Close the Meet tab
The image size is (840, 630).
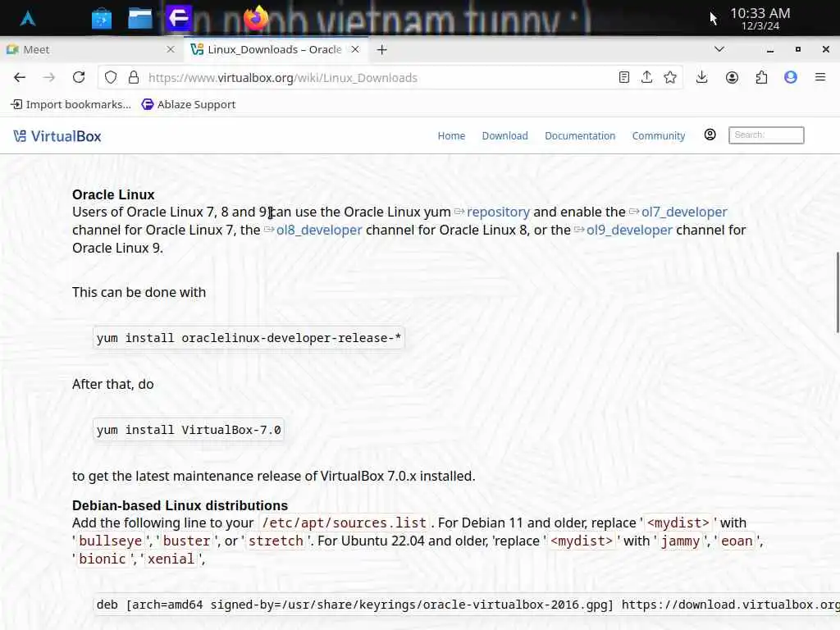pos(171,49)
